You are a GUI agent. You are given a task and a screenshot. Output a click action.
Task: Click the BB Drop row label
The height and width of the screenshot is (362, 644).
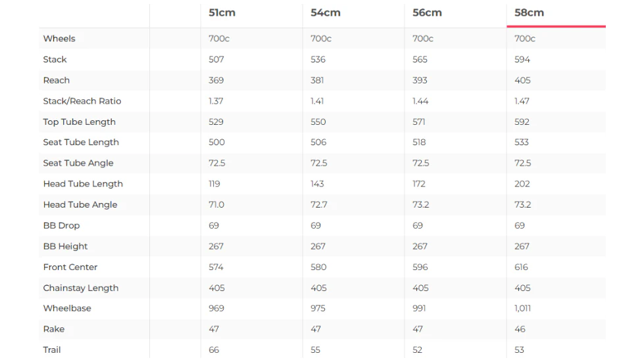pos(61,225)
